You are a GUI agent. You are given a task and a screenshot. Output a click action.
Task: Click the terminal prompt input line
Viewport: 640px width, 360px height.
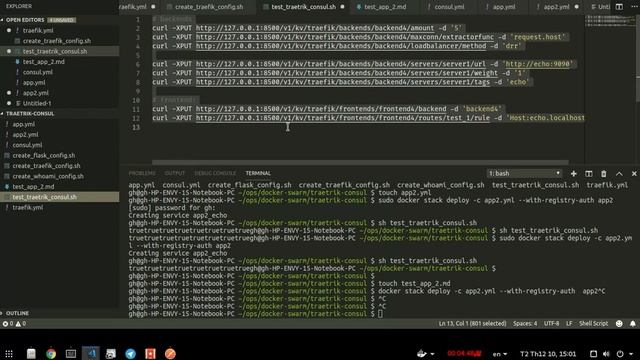[381, 314]
